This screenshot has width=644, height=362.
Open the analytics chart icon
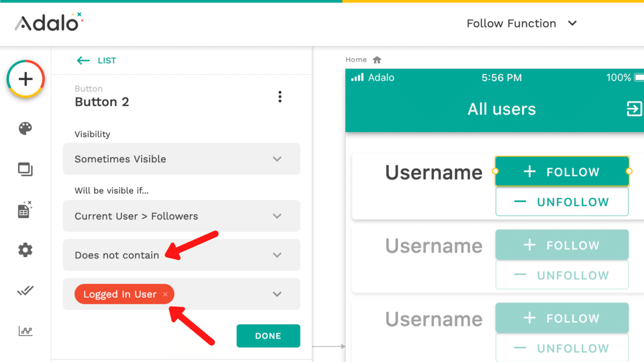25,331
